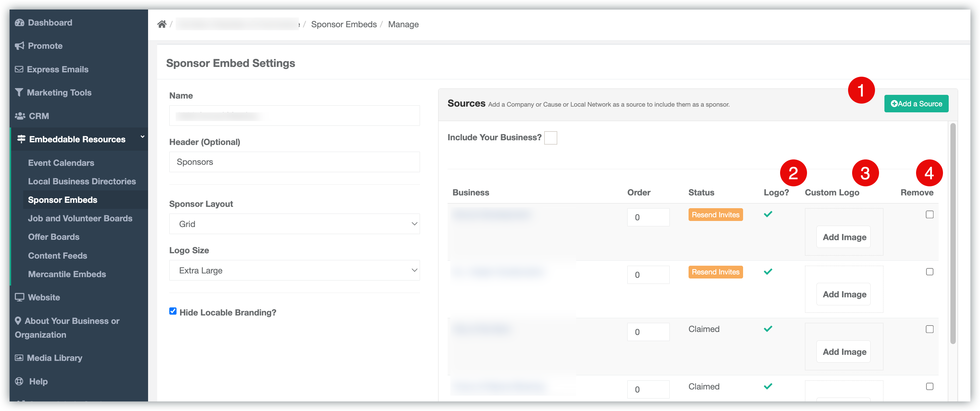
Task: Open Event Calendars in sidebar
Action: tap(61, 163)
